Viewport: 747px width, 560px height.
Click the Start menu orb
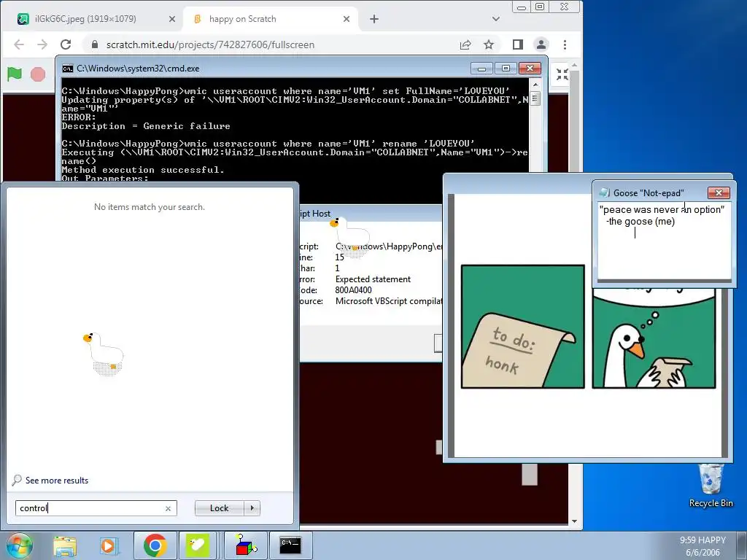[19, 545]
